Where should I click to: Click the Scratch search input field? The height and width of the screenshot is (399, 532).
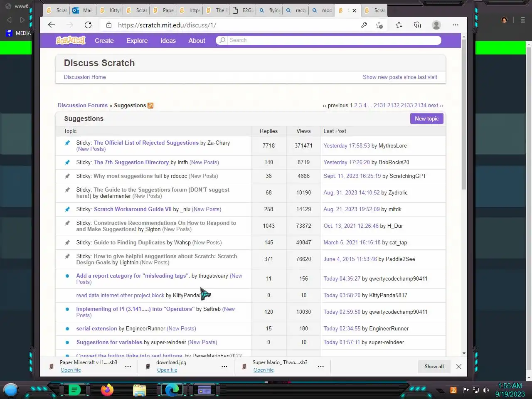[x=334, y=40]
